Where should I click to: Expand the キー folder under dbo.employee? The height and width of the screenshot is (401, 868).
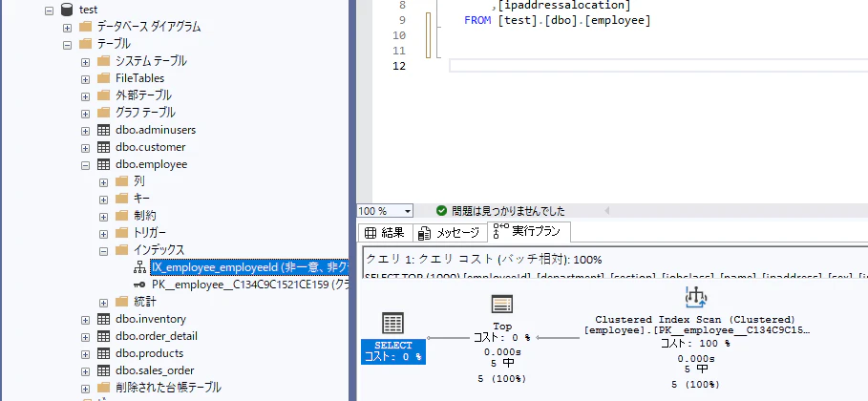[x=103, y=200]
